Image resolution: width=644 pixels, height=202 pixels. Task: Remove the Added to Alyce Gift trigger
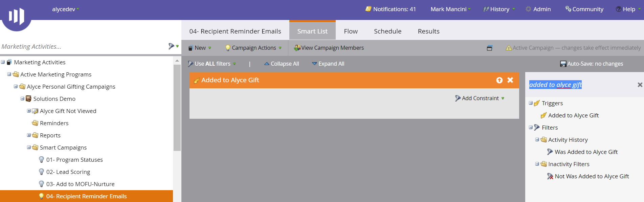pyautogui.click(x=510, y=80)
